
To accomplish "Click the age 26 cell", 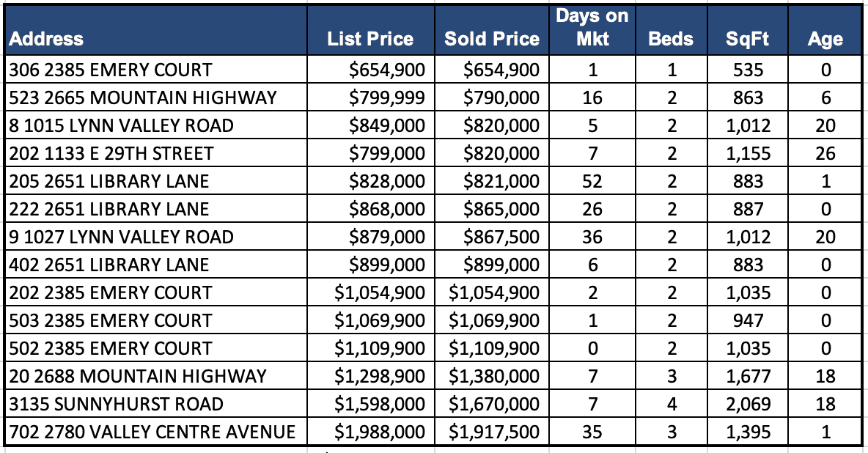I will coord(825,154).
